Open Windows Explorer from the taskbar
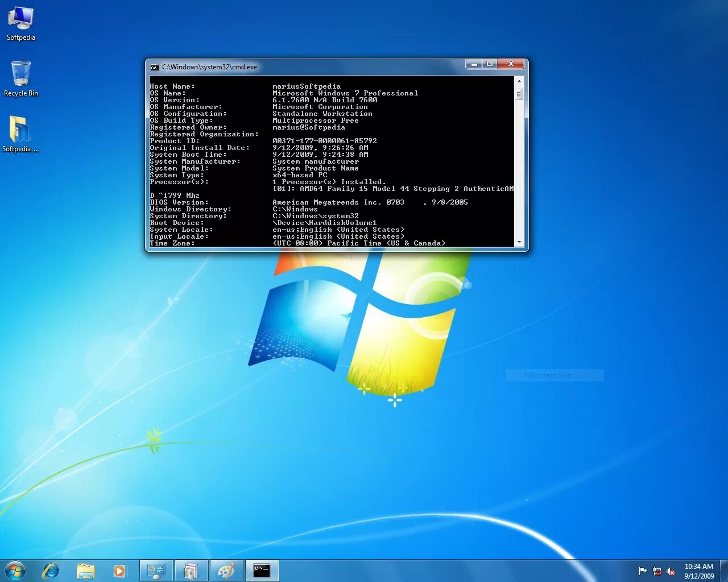Image resolution: width=728 pixels, height=582 pixels. (86, 571)
